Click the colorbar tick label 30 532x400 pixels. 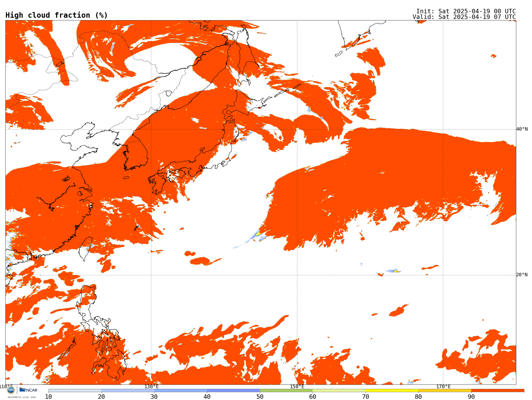coord(154,397)
